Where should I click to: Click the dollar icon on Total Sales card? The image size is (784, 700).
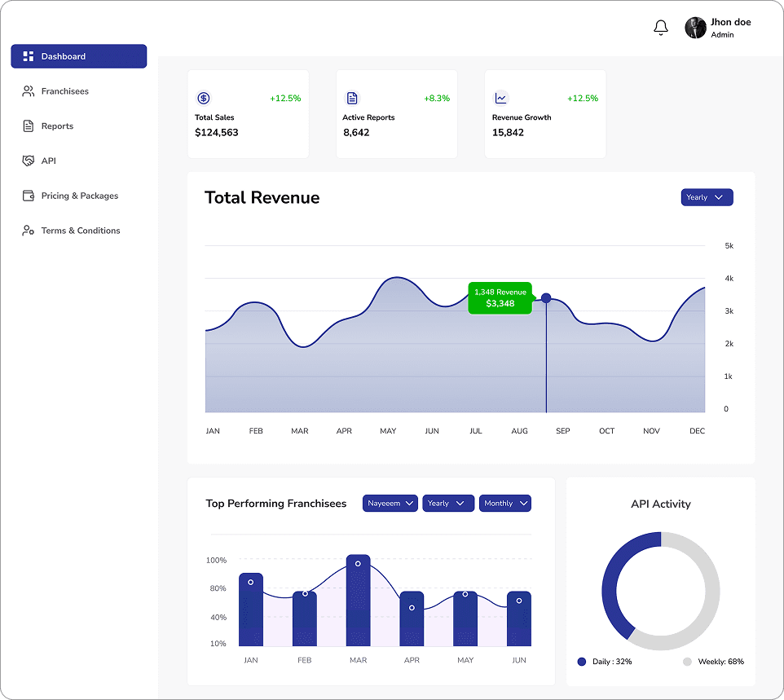pyautogui.click(x=203, y=99)
